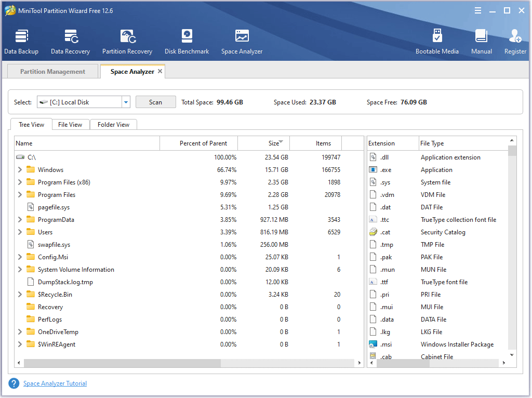Expand System Volume Information folder

click(x=20, y=270)
